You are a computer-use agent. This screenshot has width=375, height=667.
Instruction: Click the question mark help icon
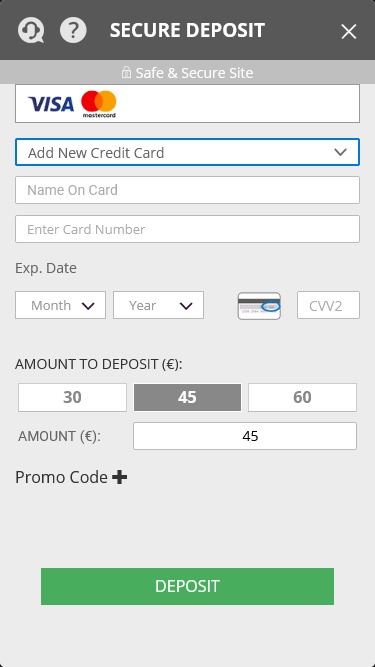[73, 30]
